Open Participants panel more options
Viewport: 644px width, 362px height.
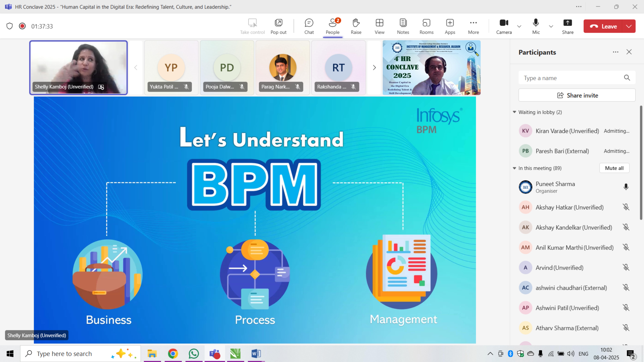(x=616, y=52)
